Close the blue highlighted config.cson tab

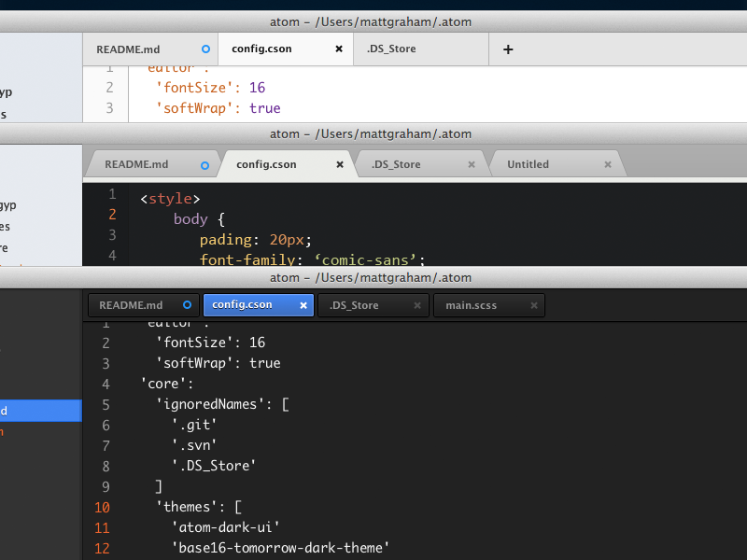tap(303, 305)
